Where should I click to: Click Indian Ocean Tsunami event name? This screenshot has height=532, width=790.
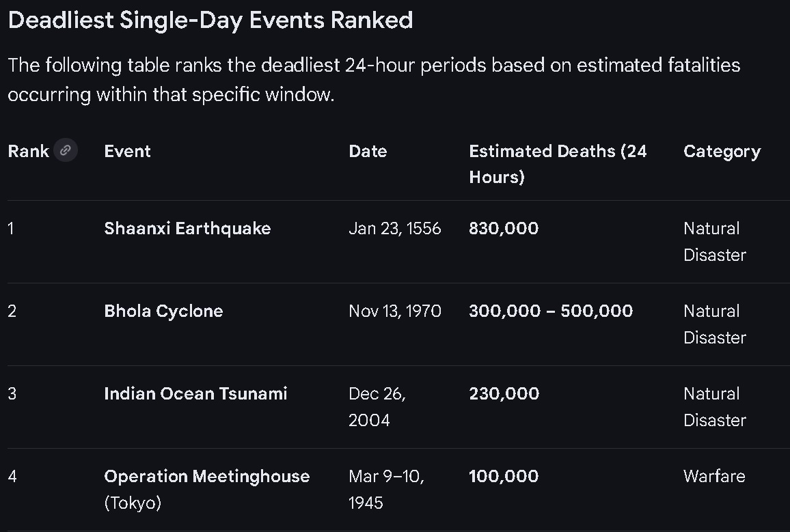pyautogui.click(x=195, y=393)
